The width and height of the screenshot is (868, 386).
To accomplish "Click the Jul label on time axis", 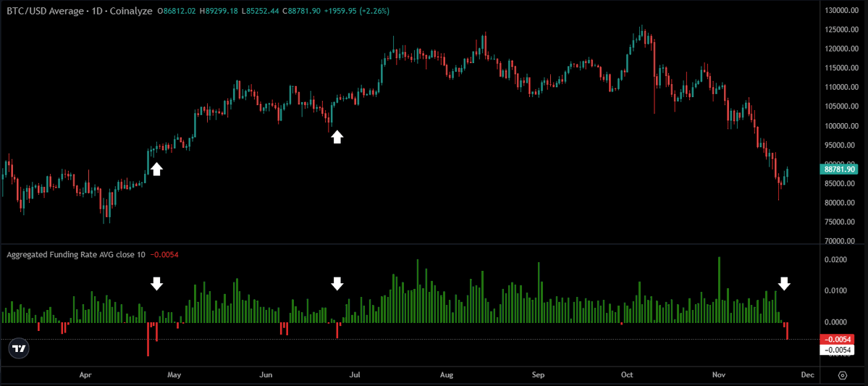I will pos(355,375).
